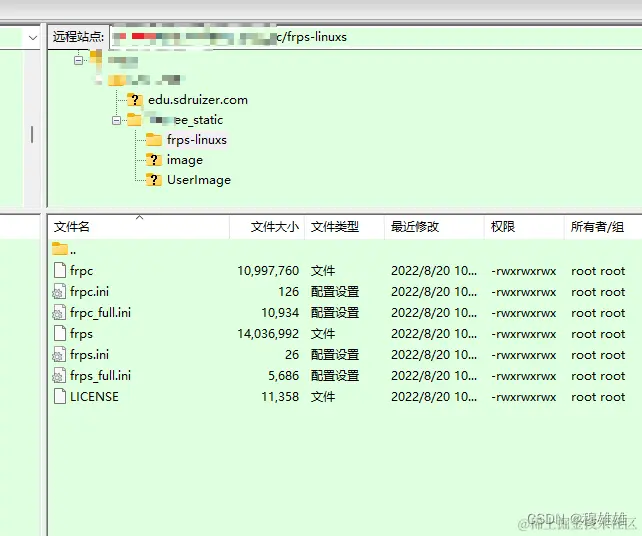Click the question-mark folder icon beside UserImage
This screenshot has height=536, width=642.
click(154, 180)
